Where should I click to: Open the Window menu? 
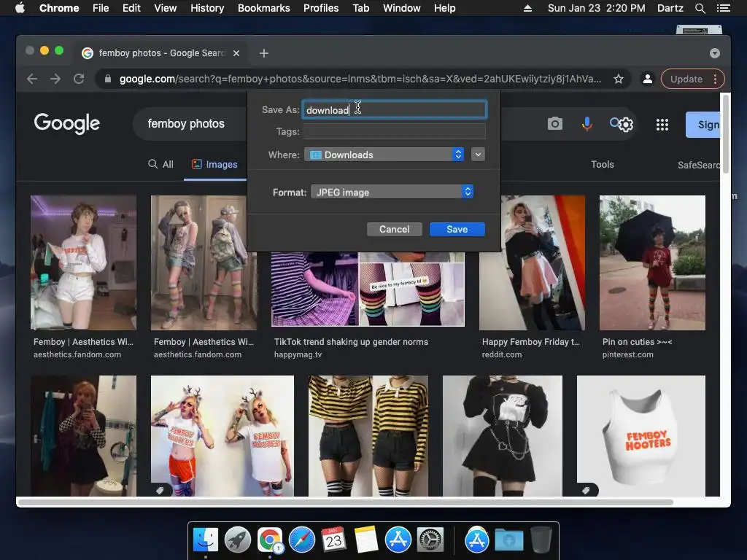[402, 8]
